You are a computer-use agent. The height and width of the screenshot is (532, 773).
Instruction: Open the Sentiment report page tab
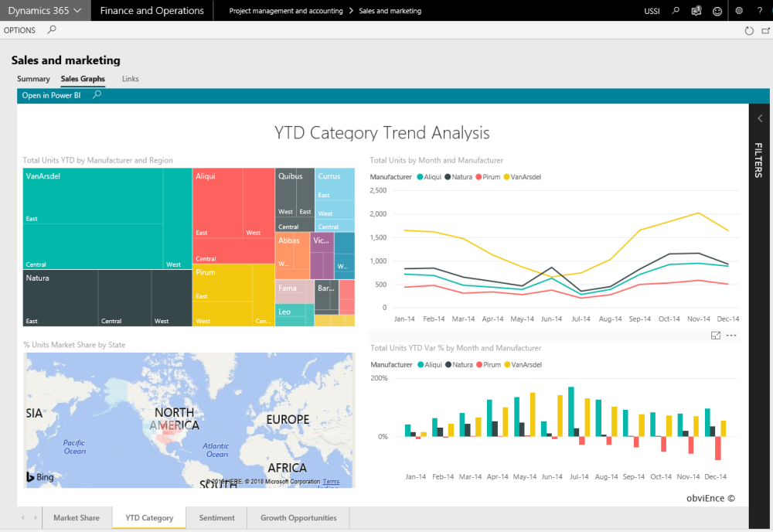pos(217,518)
